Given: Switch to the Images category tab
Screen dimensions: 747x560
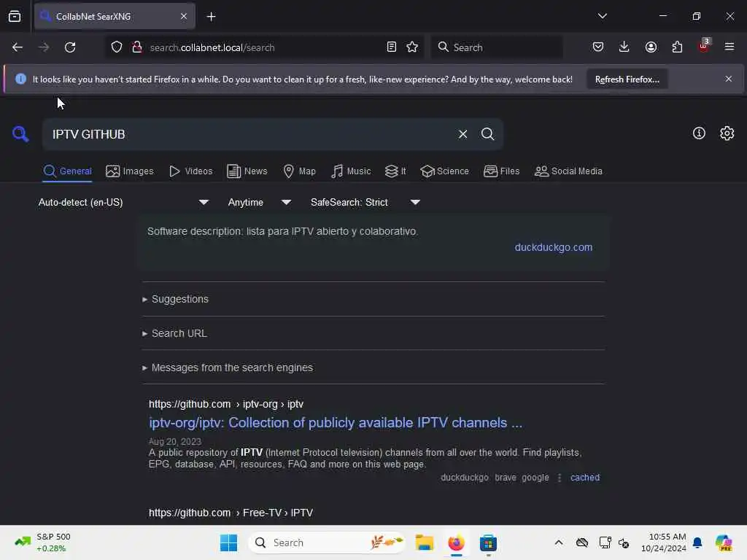Looking at the screenshot, I should [130, 171].
